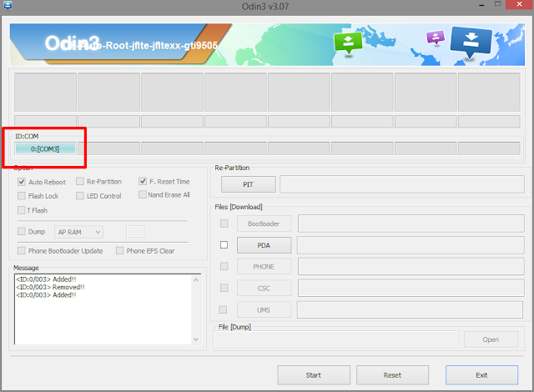The width and height of the screenshot is (534, 392).
Task: Click the File Dump path field
Action: coord(336,339)
